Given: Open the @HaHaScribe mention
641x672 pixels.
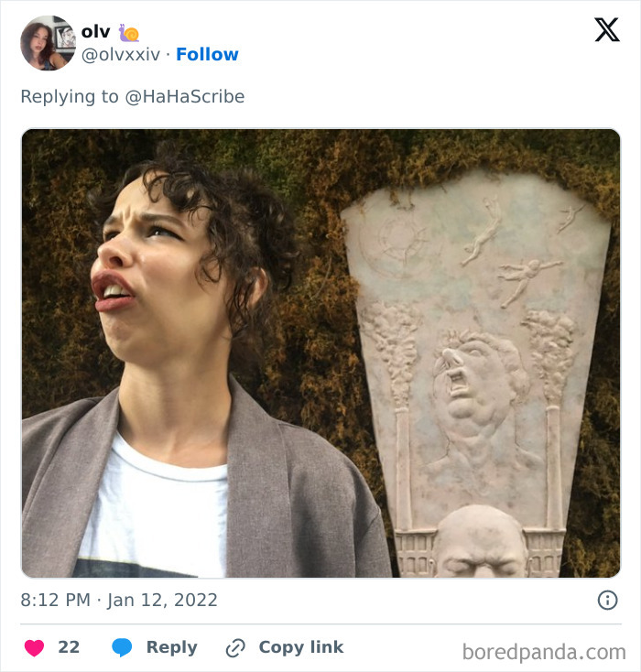Looking at the screenshot, I should [x=184, y=96].
